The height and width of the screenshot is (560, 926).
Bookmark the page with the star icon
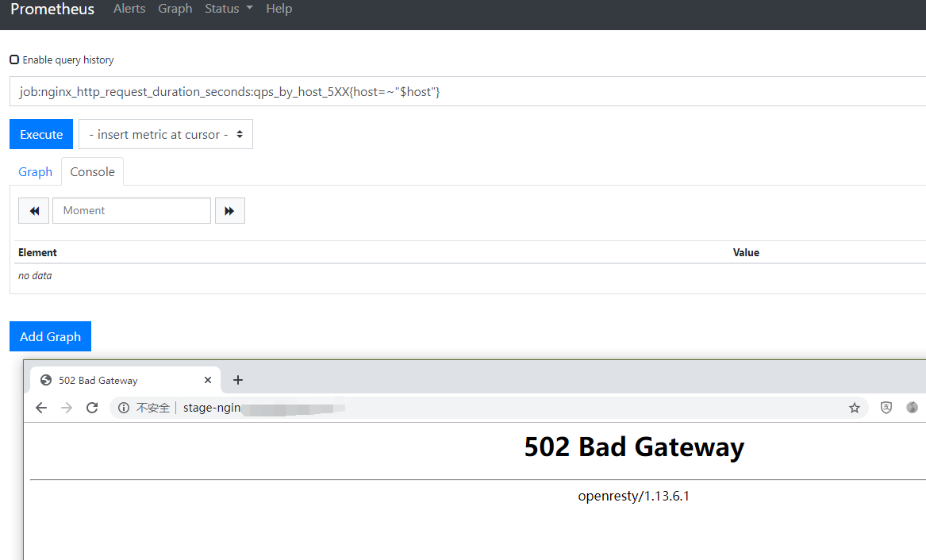pos(855,408)
